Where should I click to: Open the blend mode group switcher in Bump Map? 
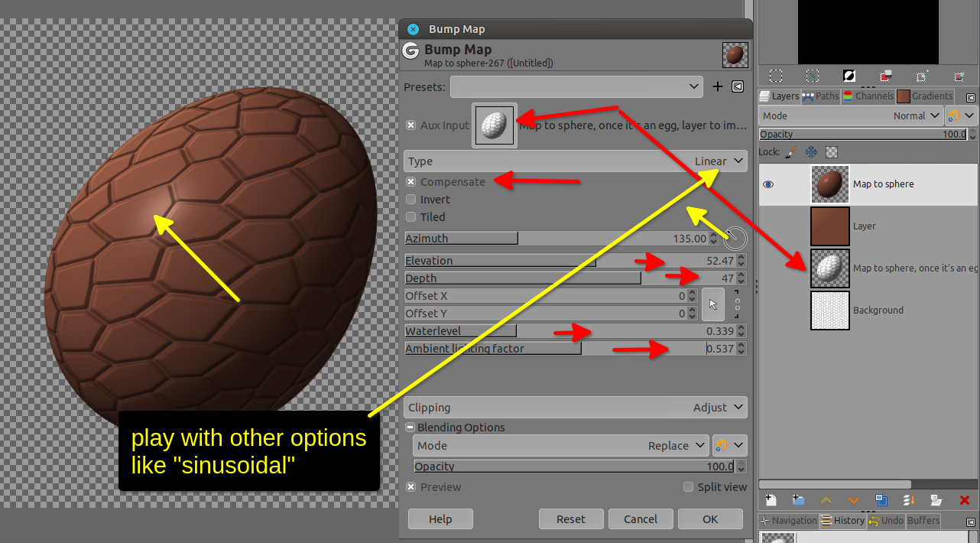pos(729,445)
